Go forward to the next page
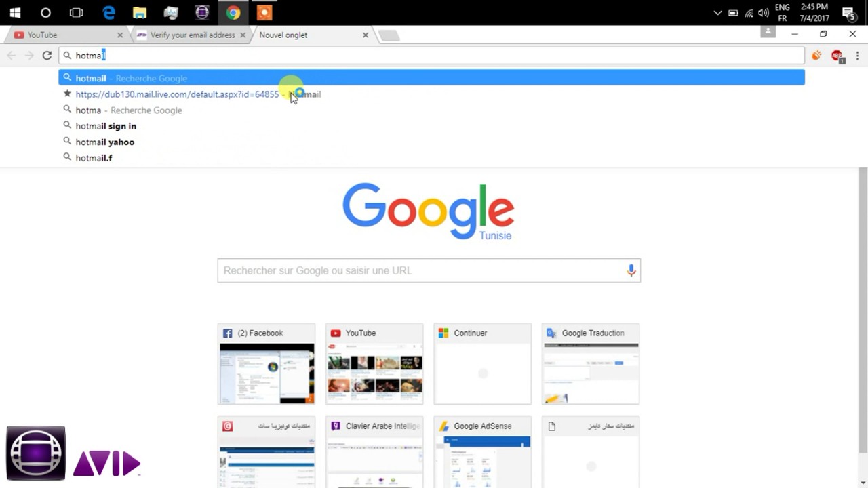The height and width of the screenshot is (488, 868). (29, 56)
